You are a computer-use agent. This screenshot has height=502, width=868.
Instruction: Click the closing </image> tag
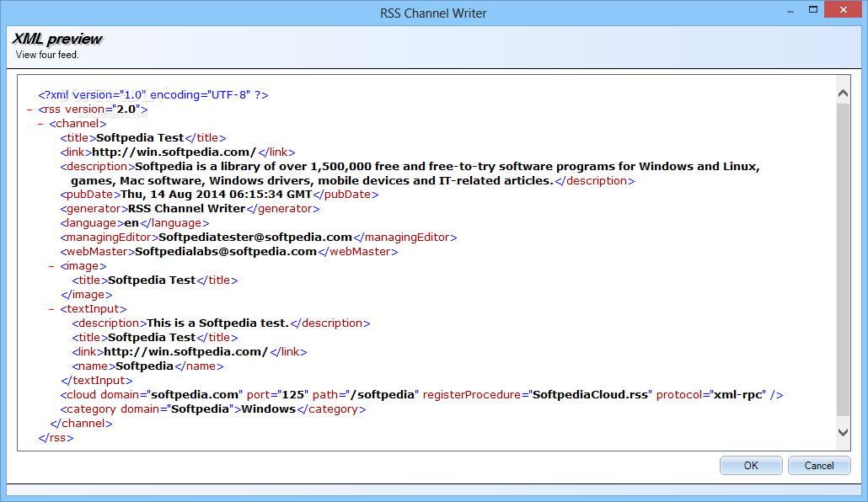[x=86, y=295]
